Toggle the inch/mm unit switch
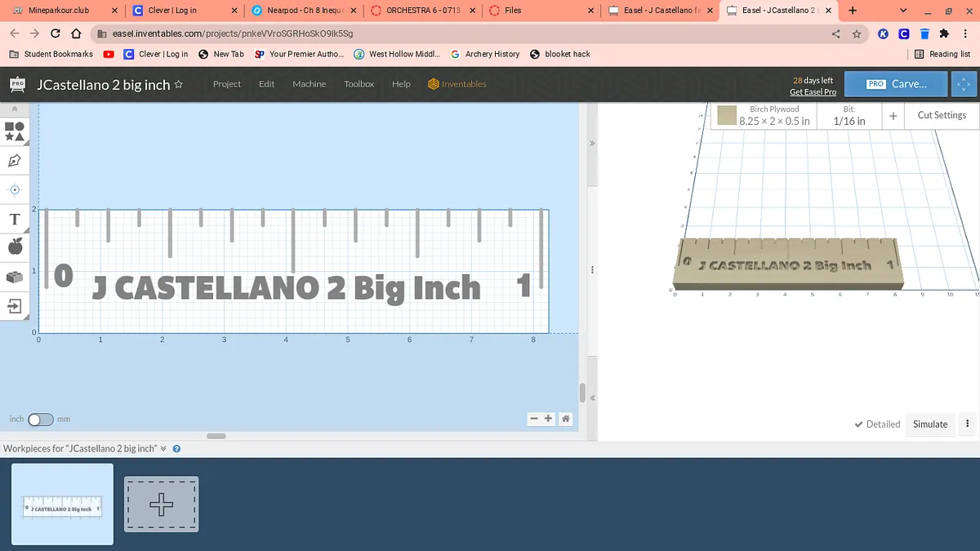Screen dimensions: 980x551 40,420
